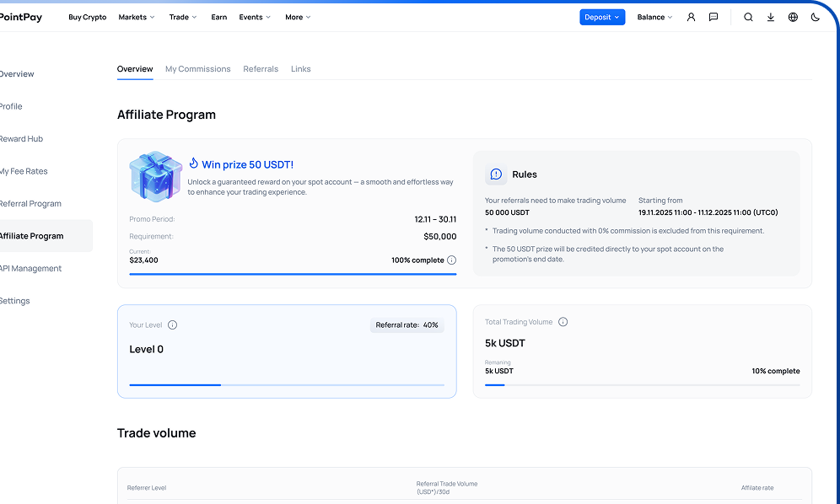Image resolution: width=840 pixels, height=504 pixels.
Task: Click the blue gift box image
Action: 155,177
